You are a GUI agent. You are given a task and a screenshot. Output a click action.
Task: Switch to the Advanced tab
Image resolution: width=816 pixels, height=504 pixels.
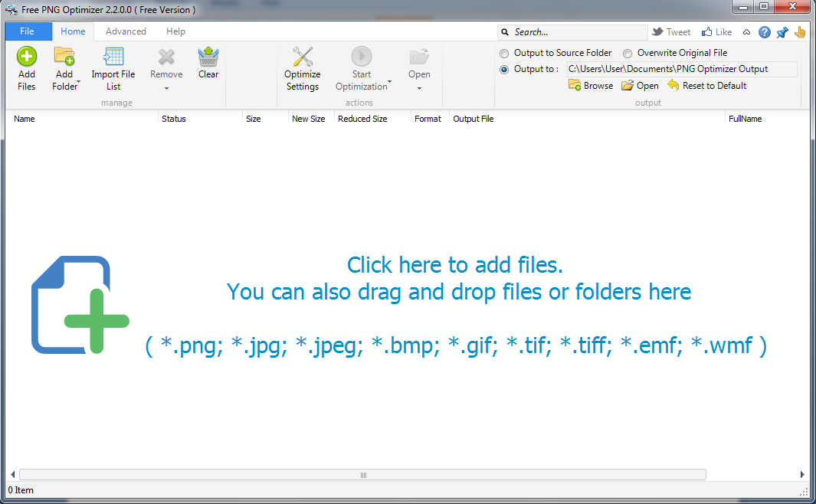point(126,31)
